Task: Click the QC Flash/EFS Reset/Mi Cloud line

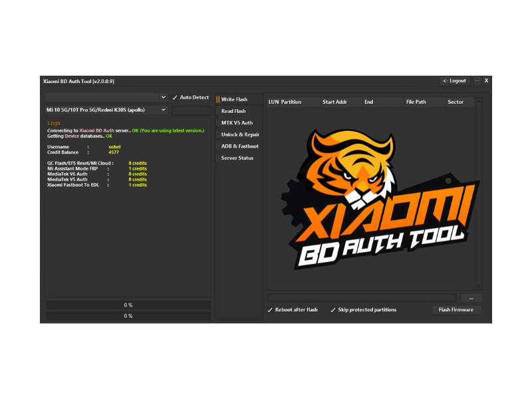Action: [97, 163]
